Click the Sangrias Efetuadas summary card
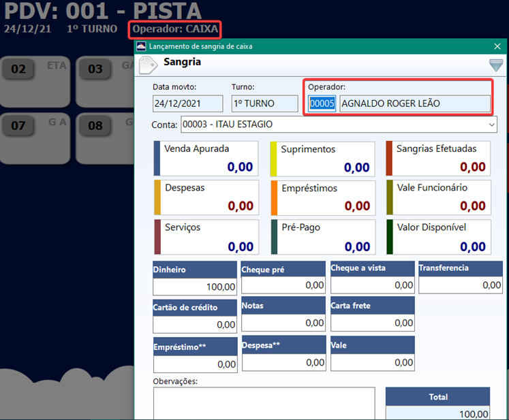 438,159
